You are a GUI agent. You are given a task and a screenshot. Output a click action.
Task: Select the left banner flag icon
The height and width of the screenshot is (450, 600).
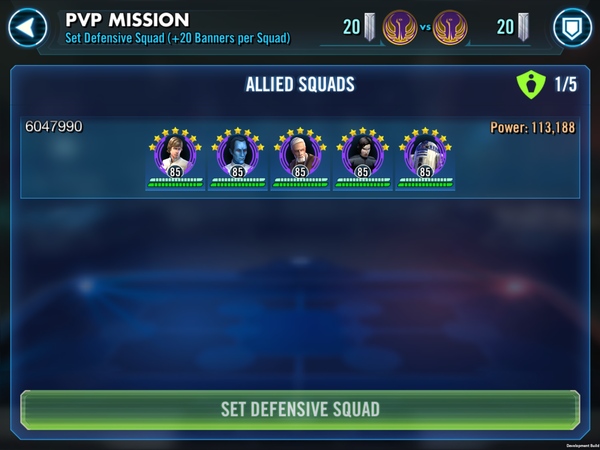(369, 27)
